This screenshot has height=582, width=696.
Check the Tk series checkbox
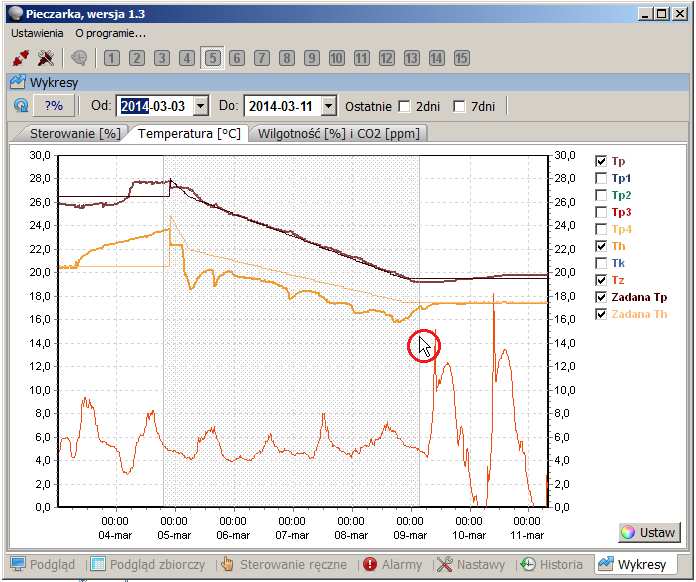[x=601, y=263]
